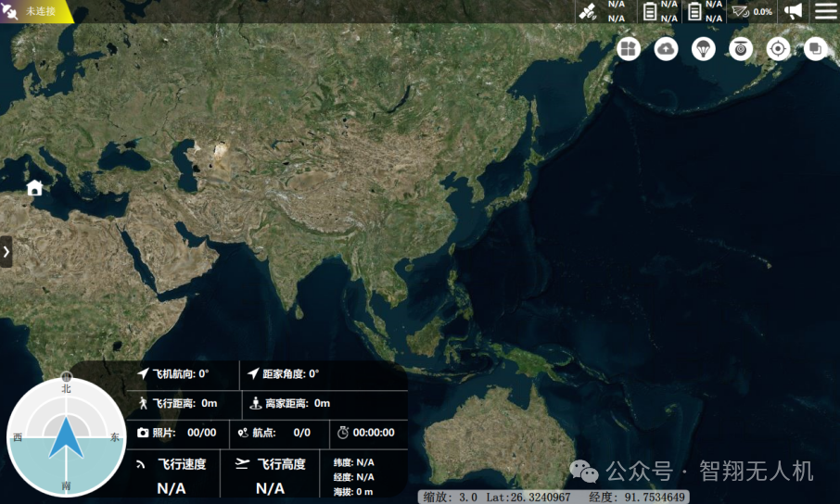The image size is (840, 504).
Task: Open the camera gimbal button
Action: pyautogui.click(x=741, y=49)
